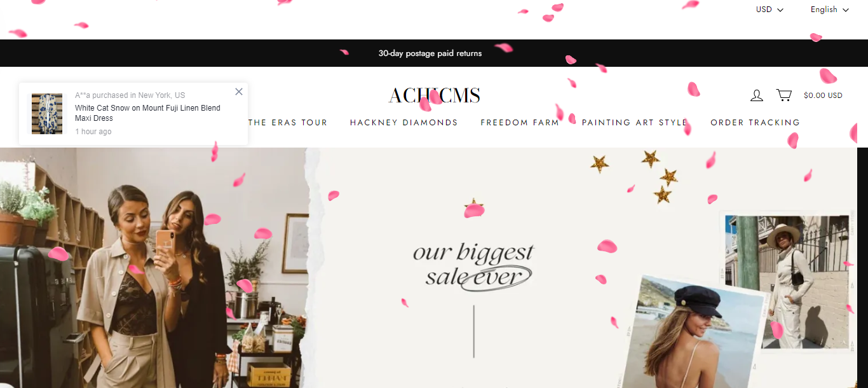Open Order Tracking page
The width and height of the screenshot is (868, 388).
[755, 123]
